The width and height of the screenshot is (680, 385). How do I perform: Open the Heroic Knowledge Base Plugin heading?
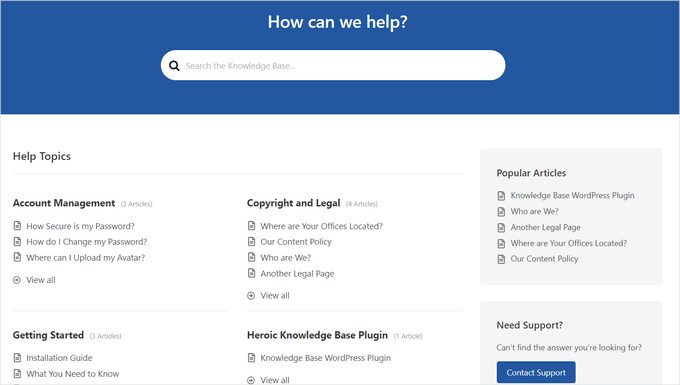click(317, 335)
